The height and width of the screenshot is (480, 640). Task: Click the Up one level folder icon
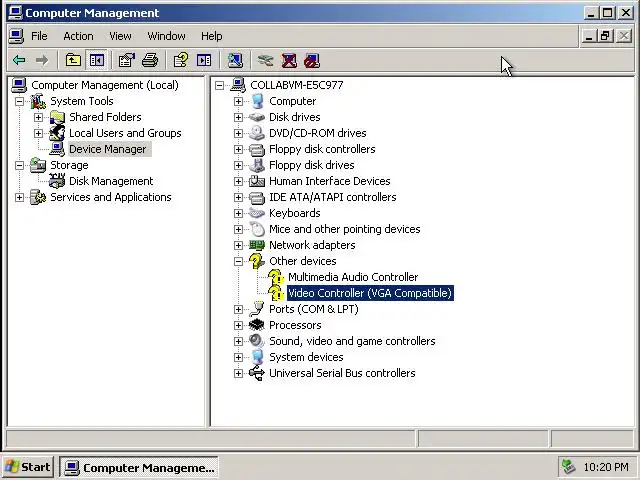pos(73,60)
